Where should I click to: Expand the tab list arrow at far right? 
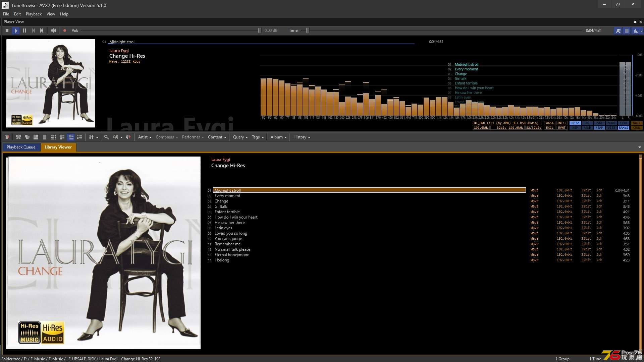[x=640, y=147]
